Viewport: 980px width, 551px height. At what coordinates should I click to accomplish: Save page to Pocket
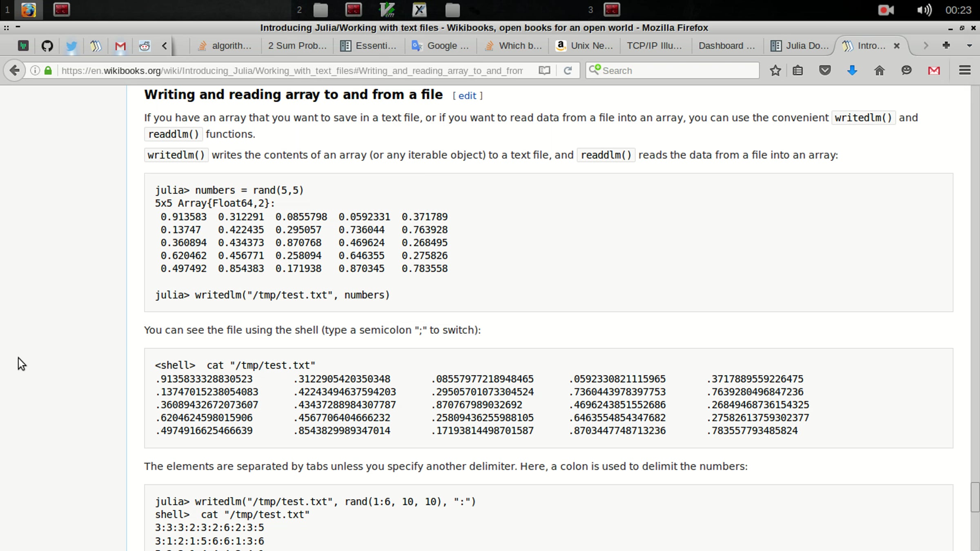pos(825,71)
